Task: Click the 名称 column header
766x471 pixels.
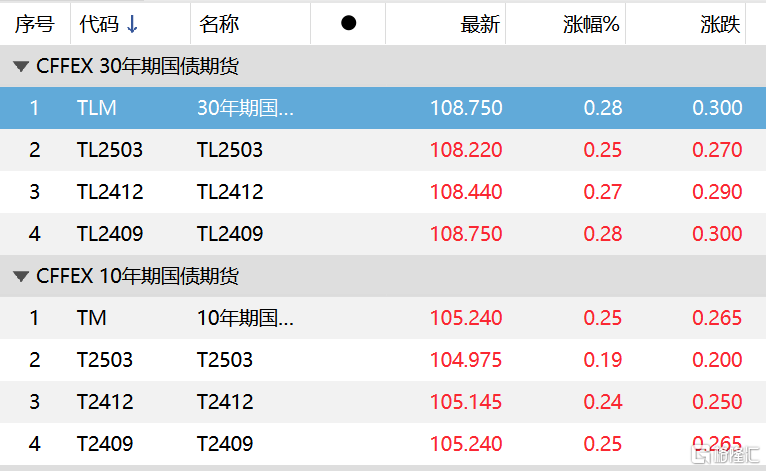Action: tap(219, 24)
